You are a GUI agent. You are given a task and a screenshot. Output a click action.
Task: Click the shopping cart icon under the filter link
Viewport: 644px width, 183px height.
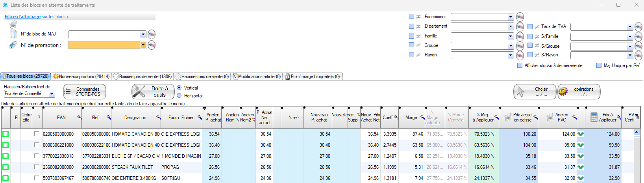(13, 25)
